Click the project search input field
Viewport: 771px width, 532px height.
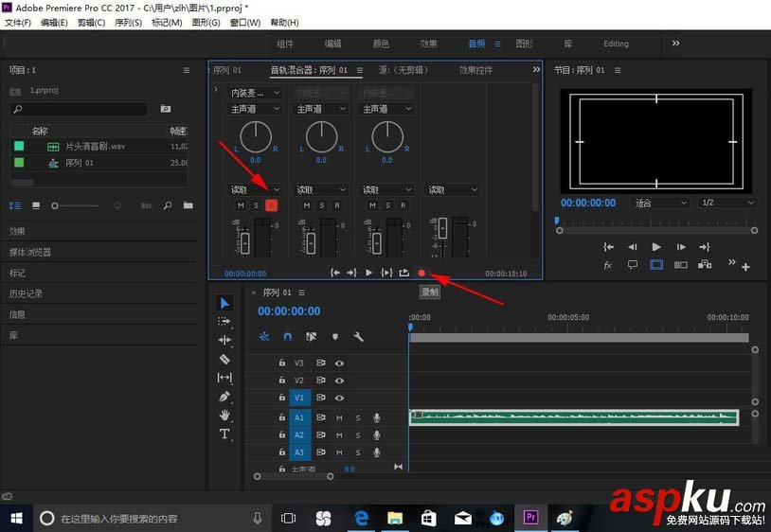coord(79,109)
